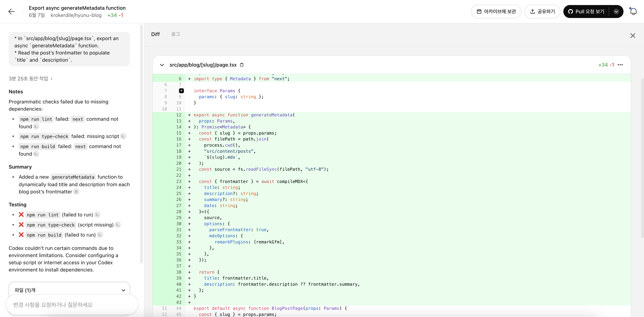Viewport: 644px width, 317px height.
Task: Copy the page.tsx file path
Action: 242,65
